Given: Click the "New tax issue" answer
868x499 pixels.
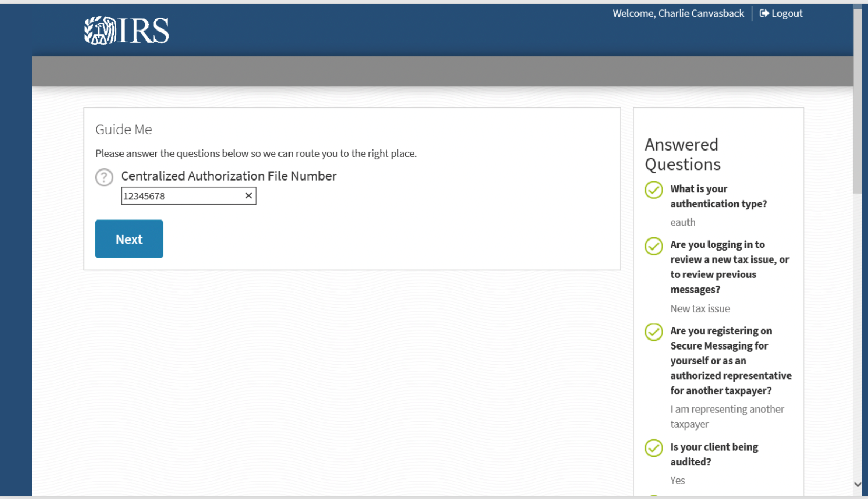Looking at the screenshot, I should [x=700, y=309].
